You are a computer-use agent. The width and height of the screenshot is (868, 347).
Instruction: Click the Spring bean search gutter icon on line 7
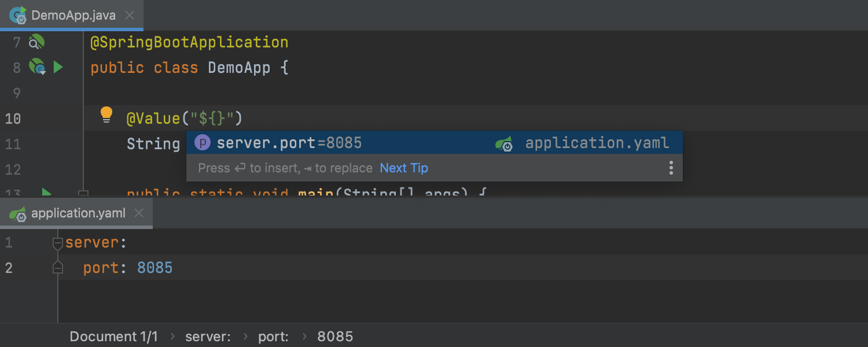coord(36,42)
